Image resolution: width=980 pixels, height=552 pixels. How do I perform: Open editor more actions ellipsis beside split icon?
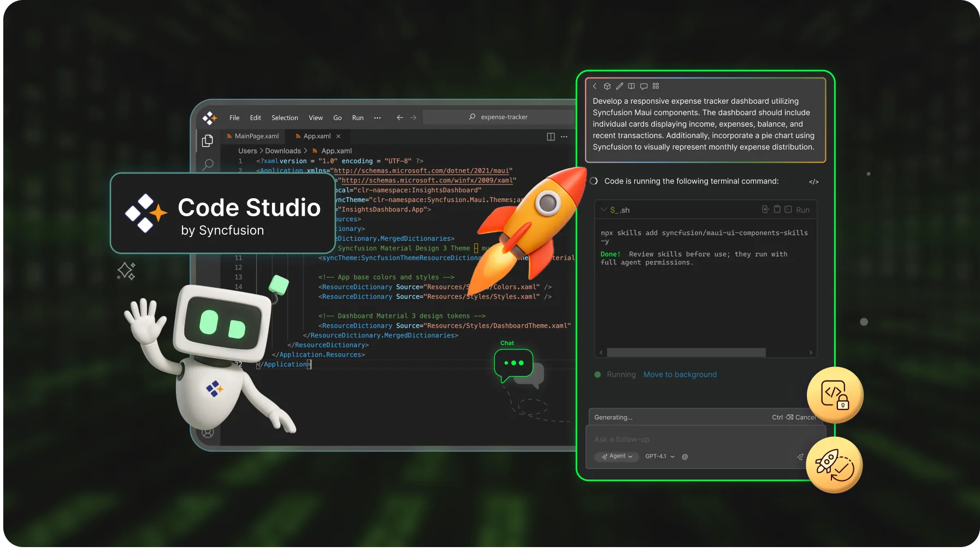(x=564, y=136)
